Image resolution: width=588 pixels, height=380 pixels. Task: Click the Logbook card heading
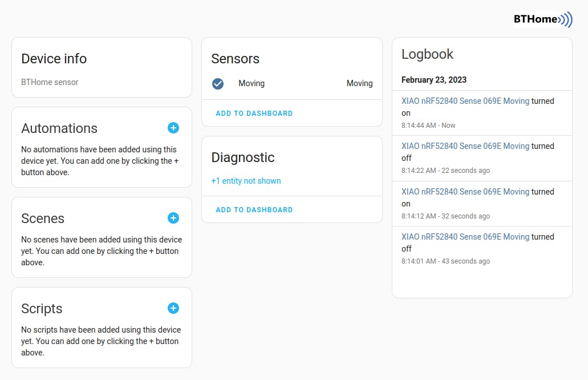click(427, 54)
